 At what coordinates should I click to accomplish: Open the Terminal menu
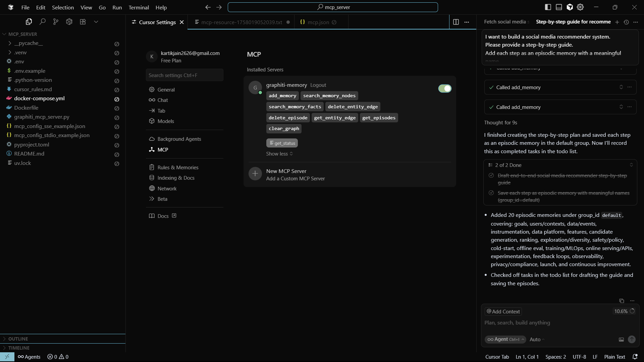[139, 7]
